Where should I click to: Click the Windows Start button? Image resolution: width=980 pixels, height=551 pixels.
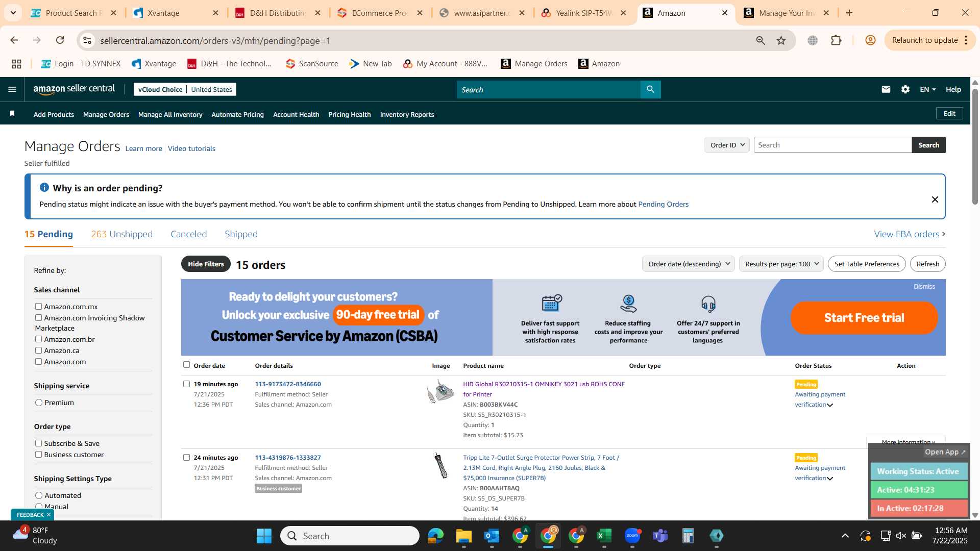tap(264, 536)
